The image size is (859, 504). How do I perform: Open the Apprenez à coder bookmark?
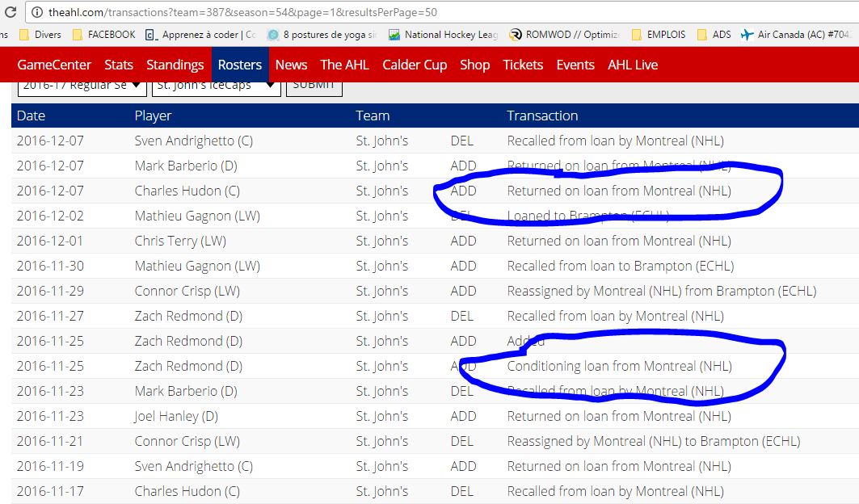(x=200, y=35)
